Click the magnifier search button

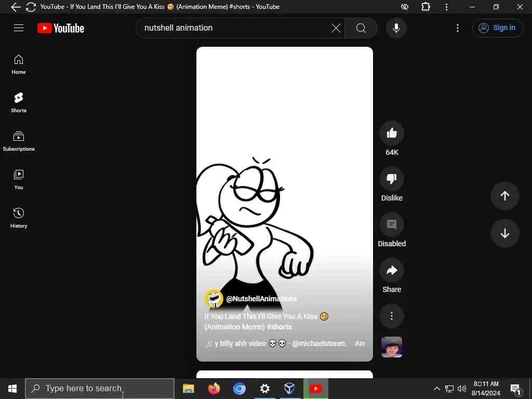click(x=361, y=28)
